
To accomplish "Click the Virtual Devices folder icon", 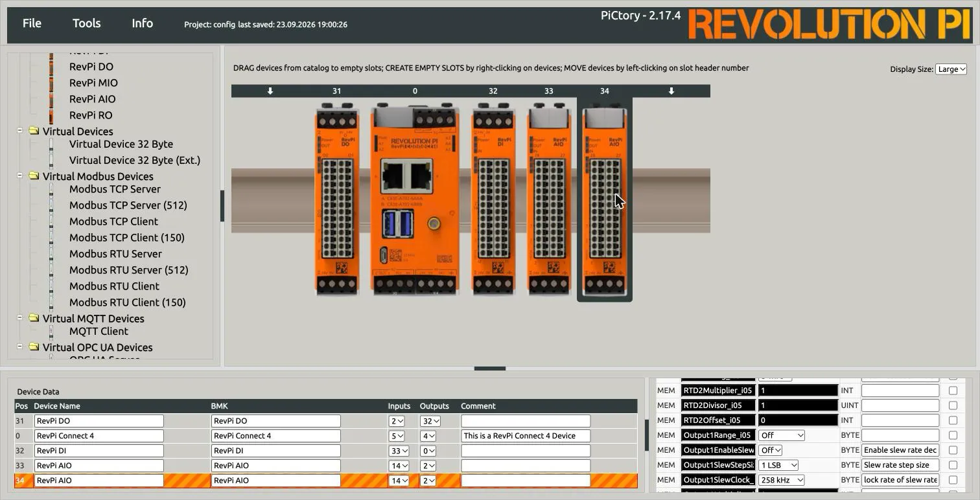I will pyautogui.click(x=34, y=131).
